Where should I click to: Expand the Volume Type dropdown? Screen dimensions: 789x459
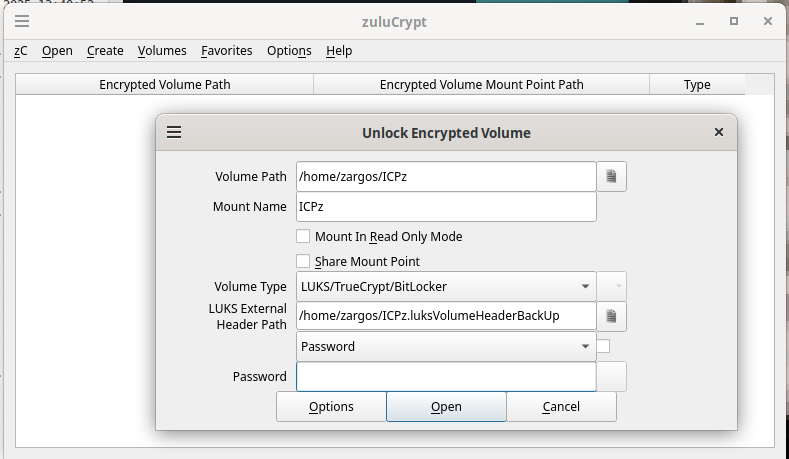point(446,287)
